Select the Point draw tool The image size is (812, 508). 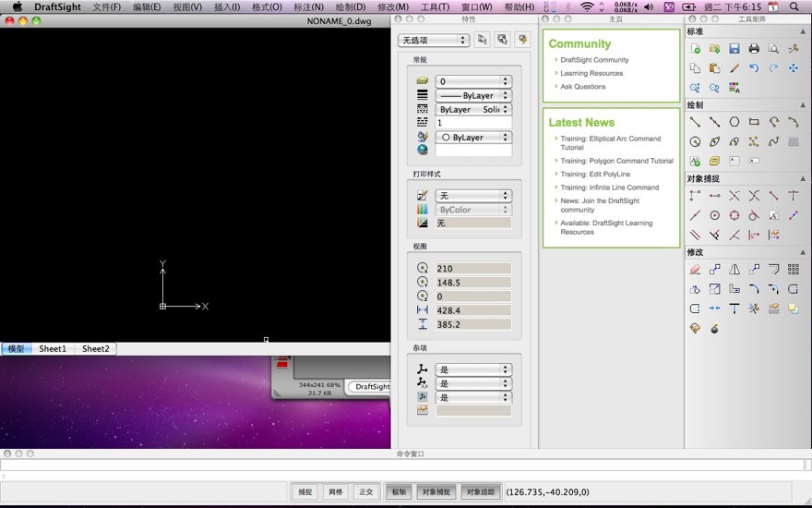click(754, 141)
